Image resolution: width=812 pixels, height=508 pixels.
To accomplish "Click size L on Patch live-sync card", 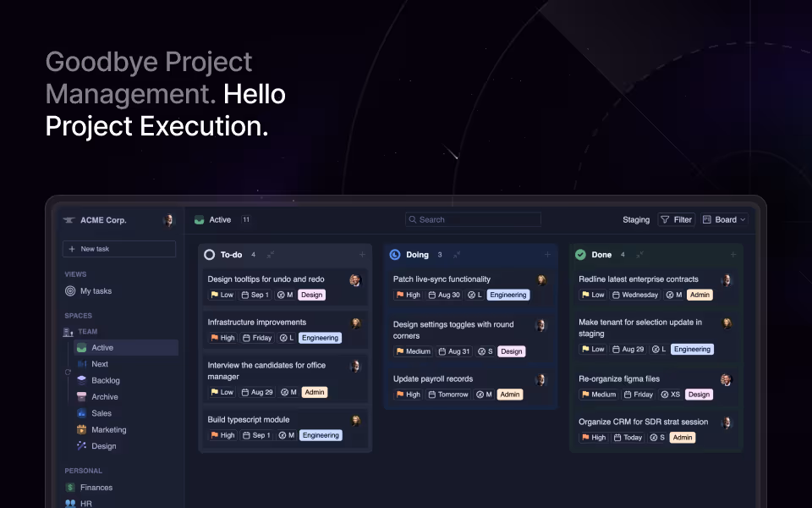I will tap(475, 295).
